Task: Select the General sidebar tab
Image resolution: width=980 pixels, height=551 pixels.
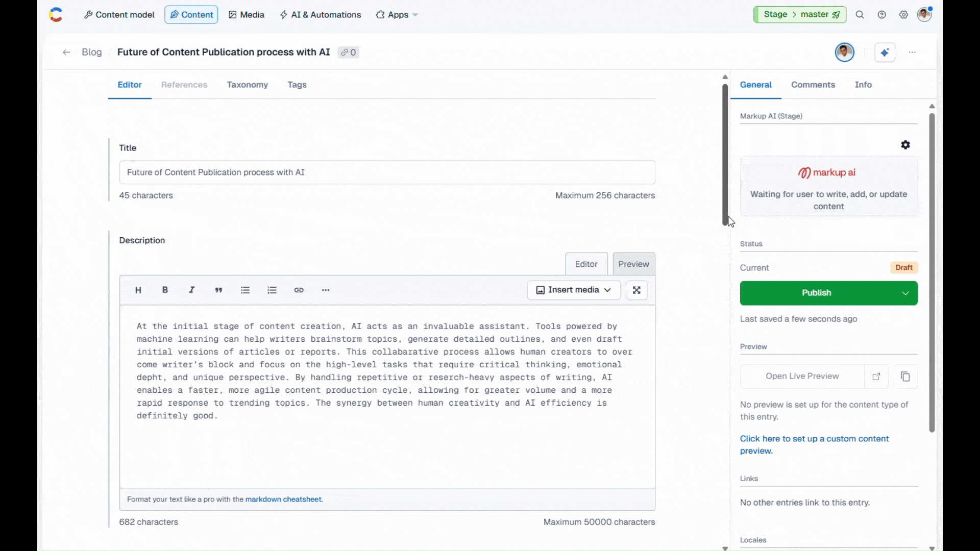Action: 756,85
